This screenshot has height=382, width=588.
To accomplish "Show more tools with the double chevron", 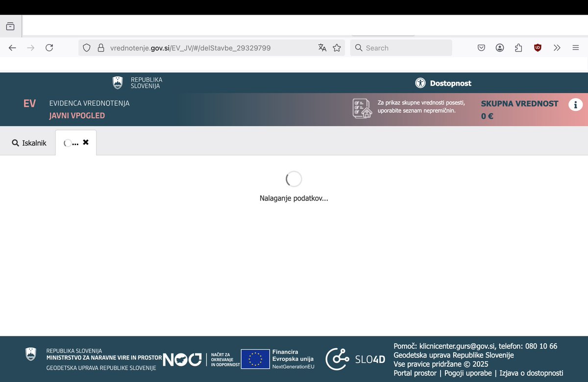I will tap(557, 48).
